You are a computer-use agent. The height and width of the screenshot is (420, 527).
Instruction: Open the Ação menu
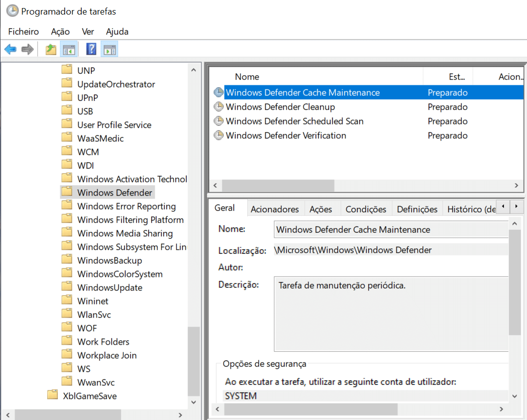pyautogui.click(x=60, y=32)
